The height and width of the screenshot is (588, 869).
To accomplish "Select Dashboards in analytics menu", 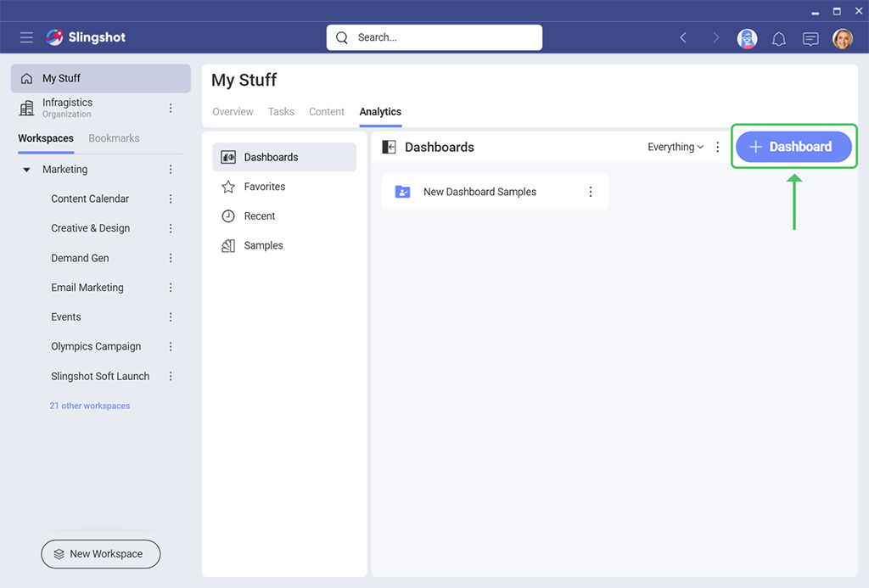I will coord(284,157).
